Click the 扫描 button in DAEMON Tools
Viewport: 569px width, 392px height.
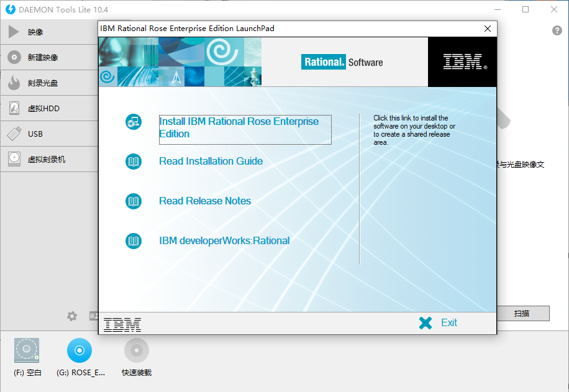click(x=522, y=313)
